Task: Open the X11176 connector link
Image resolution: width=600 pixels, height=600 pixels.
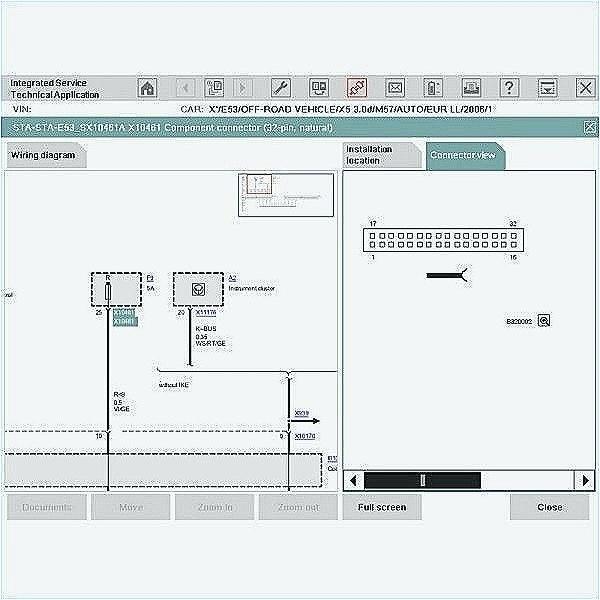Action: [x=206, y=313]
